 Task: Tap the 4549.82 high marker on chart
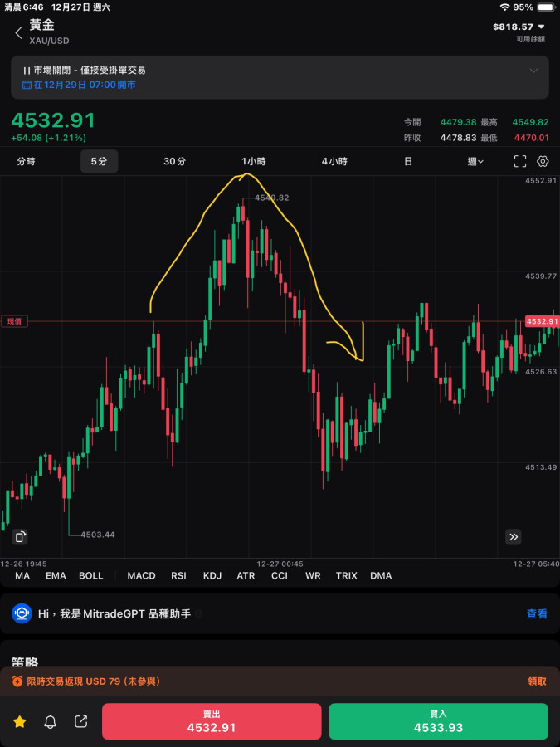(x=272, y=198)
